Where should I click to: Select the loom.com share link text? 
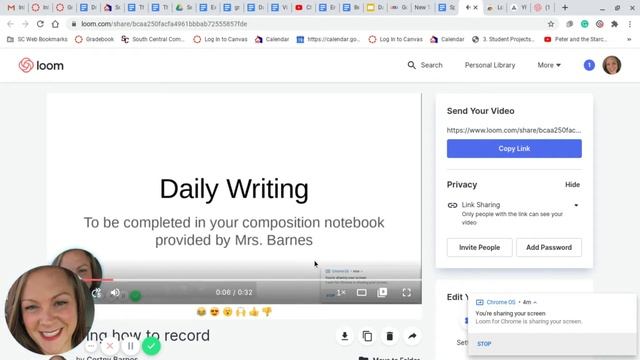(514, 130)
